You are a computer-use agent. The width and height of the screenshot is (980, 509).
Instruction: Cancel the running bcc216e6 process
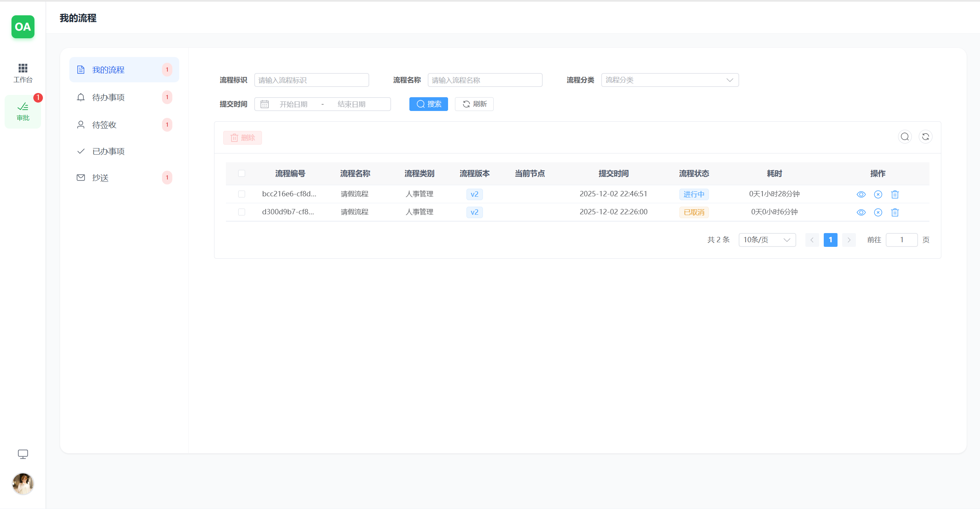click(x=878, y=194)
